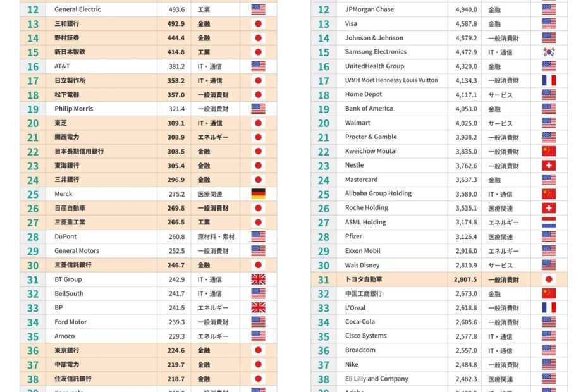Click the Swiss flag in Nestle row
Viewport: 588px width, 392px height.
549,166
